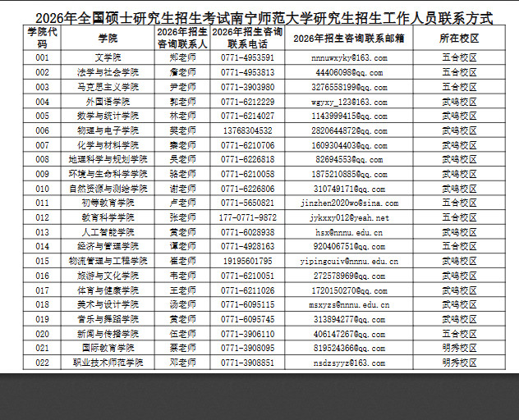
Task: Click contact '邓老师' in row 022
Action: pyautogui.click(x=182, y=363)
